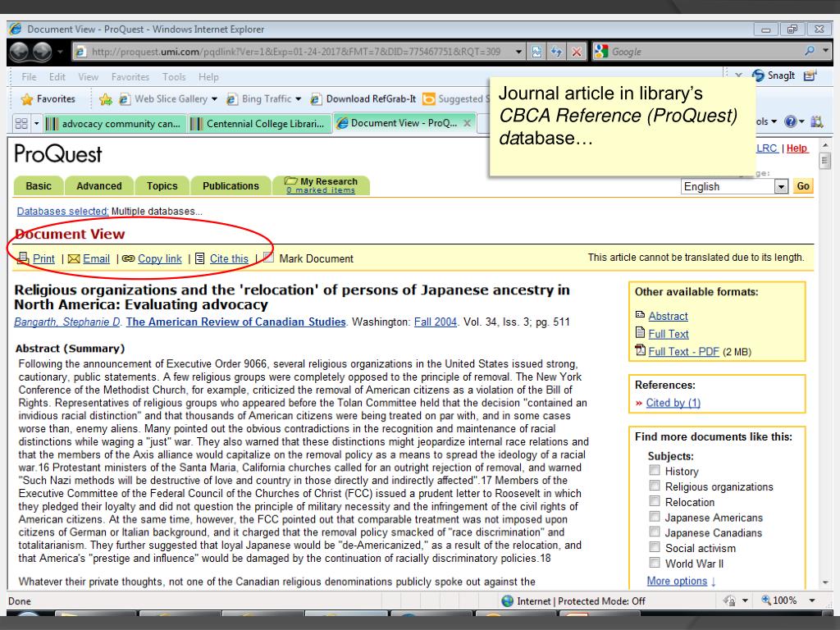Enable the World War II subject checkbox
Viewport: 840px width, 630px height.
(x=654, y=563)
